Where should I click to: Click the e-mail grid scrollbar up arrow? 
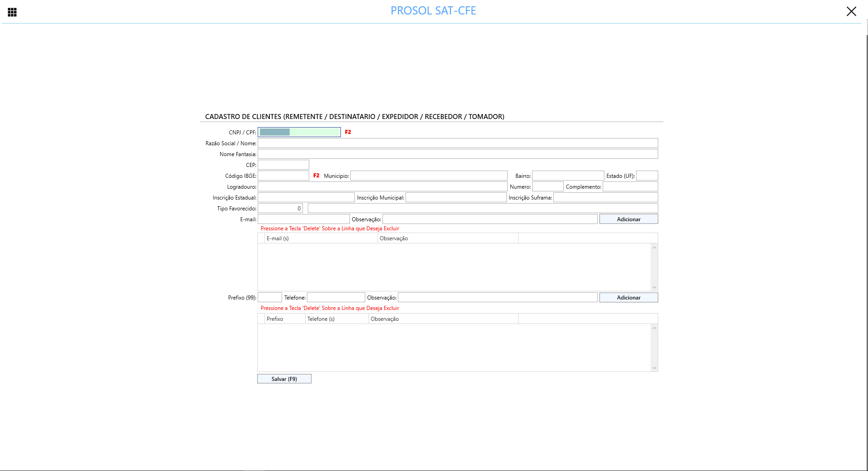pos(654,247)
